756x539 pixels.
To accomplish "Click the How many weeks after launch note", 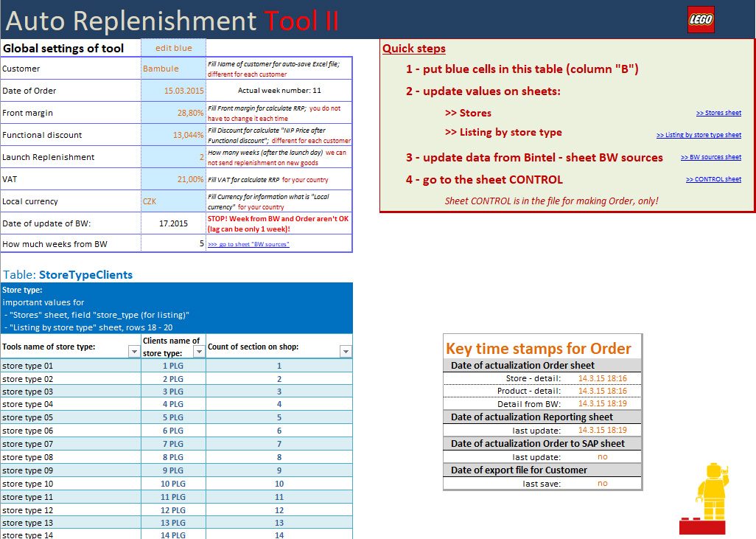I will (277, 158).
